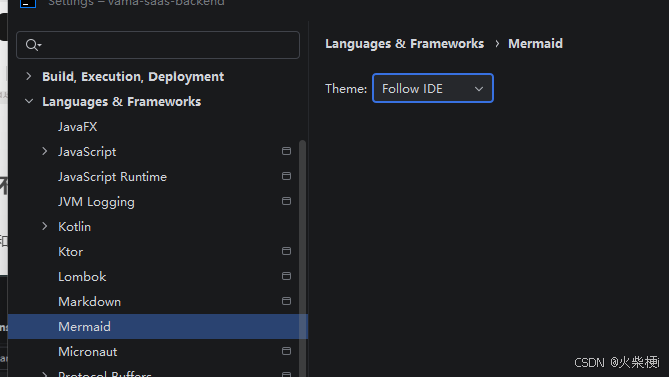Click Languages & Frameworks breadcrumb

(404, 44)
